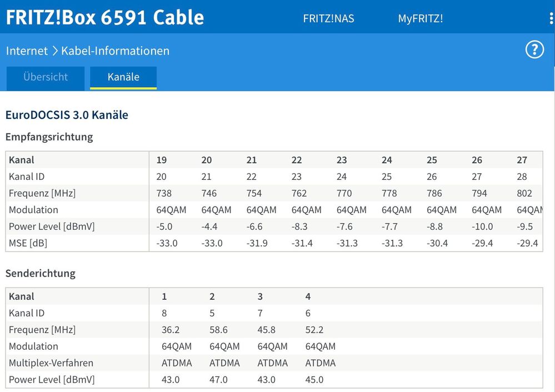Click the Multiplex-Verfahren row label
Screen dimensions: 555x392
[51, 363]
